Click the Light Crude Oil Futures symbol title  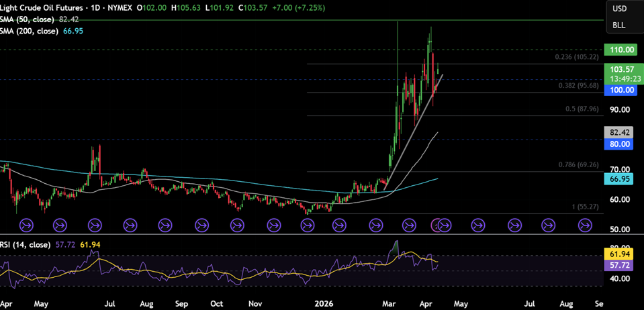pyautogui.click(x=44, y=8)
